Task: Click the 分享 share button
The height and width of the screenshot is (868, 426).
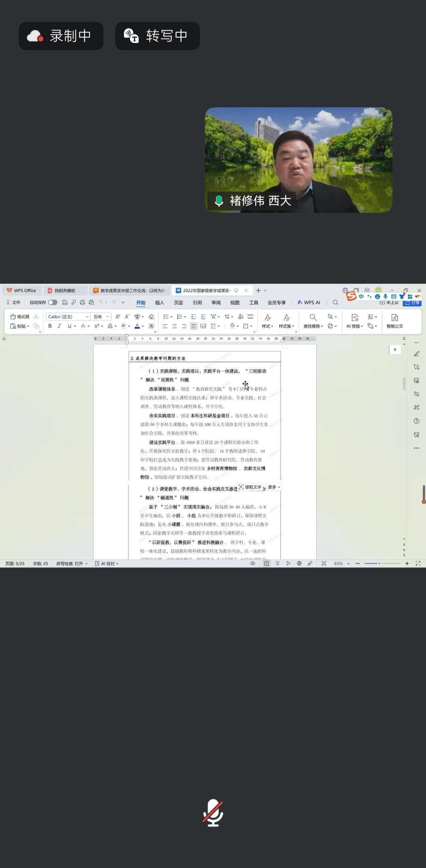Action: 412,302
